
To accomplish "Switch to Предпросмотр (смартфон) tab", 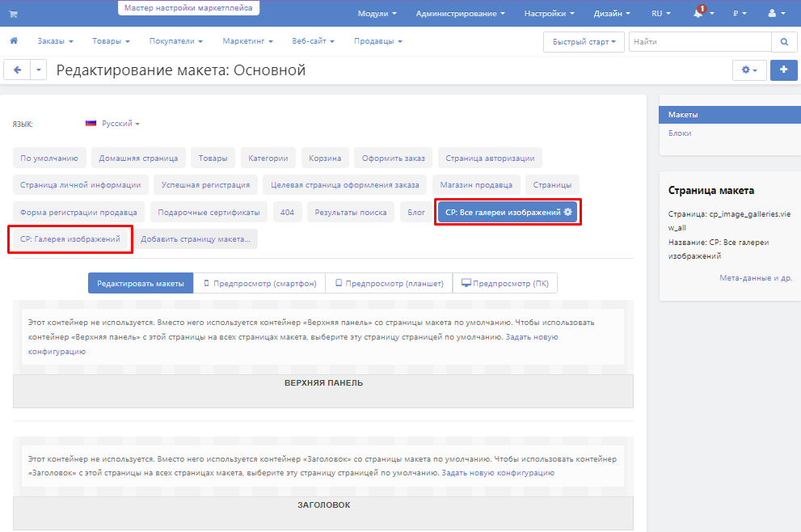I will tap(259, 283).
